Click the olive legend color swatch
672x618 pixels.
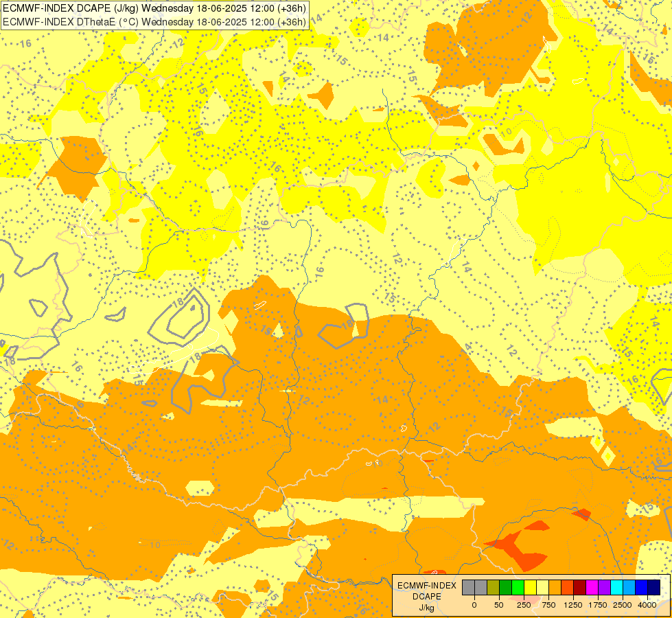pos(494,588)
